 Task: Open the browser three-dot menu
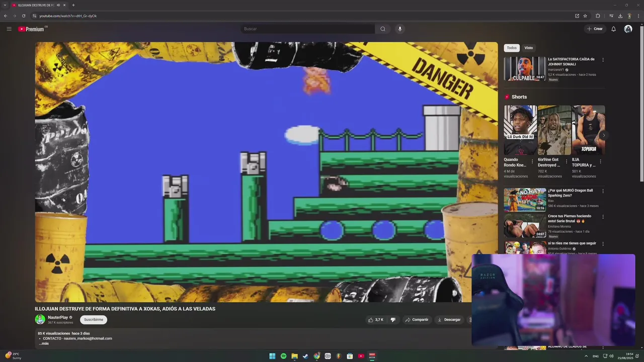(638, 16)
